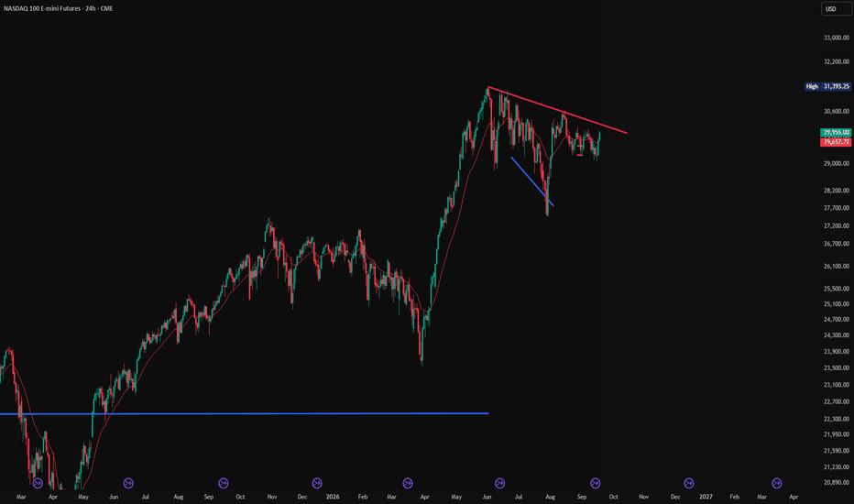The width and height of the screenshot is (854, 504).
Task: Select the horizontal blue support line
Action: pyautogui.click(x=244, y=414)
